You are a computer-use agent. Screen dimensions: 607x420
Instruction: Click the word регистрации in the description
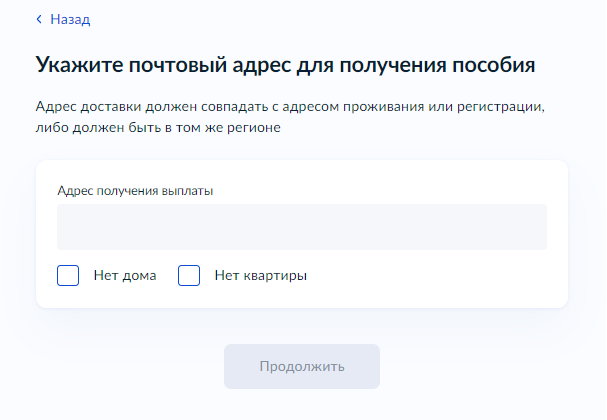[x=501, y=106]
